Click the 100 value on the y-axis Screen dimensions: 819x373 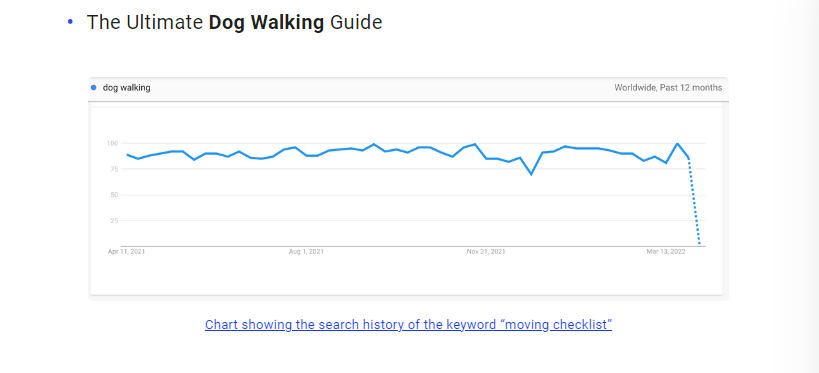(112, 143)
